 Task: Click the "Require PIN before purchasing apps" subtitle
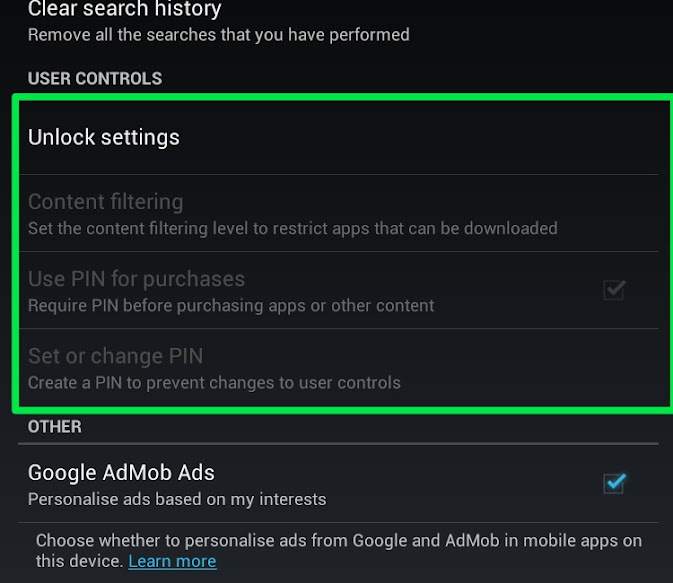231,305
